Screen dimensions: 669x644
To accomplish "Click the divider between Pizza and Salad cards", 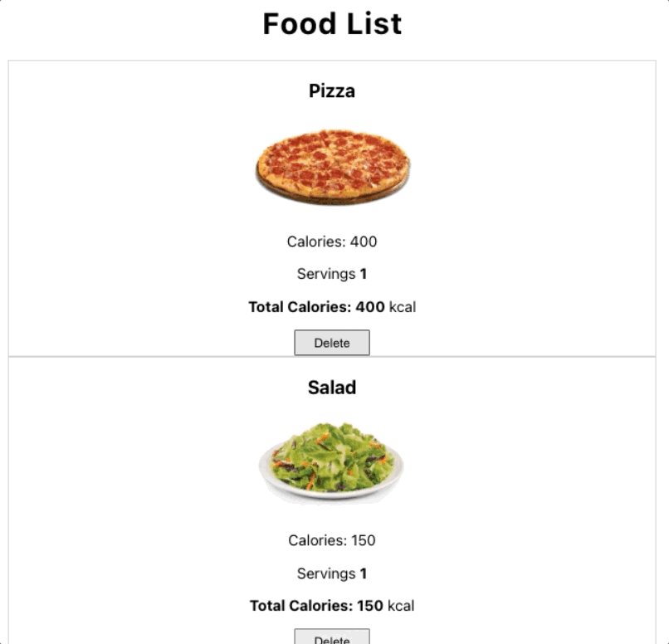I will (332, 357).
